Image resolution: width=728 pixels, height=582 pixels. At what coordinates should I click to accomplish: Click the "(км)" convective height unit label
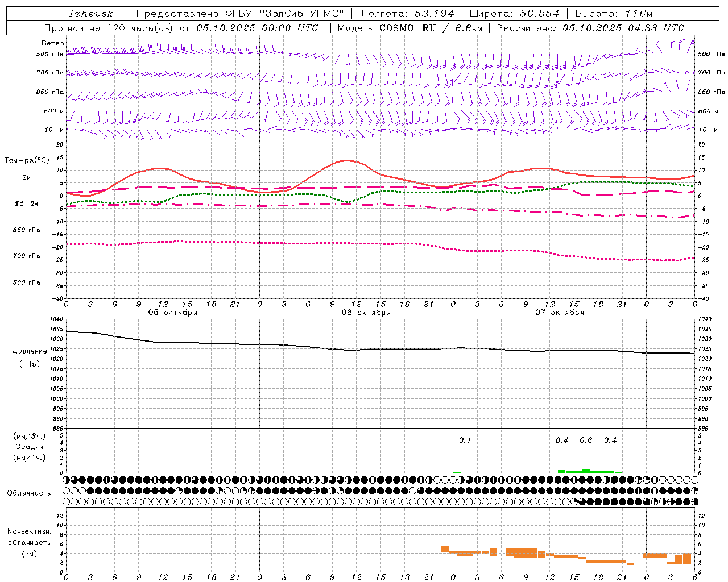point(30,554)
